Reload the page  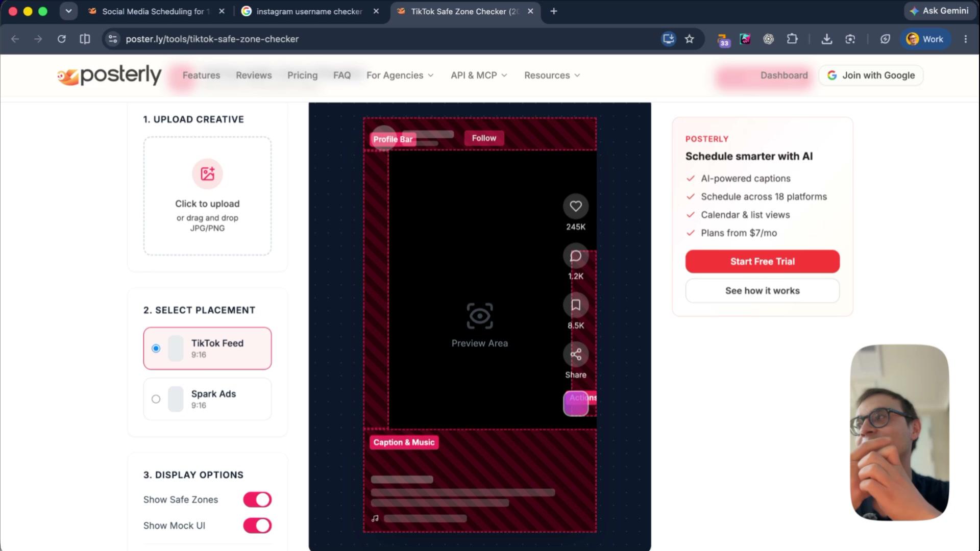(62, 39)
